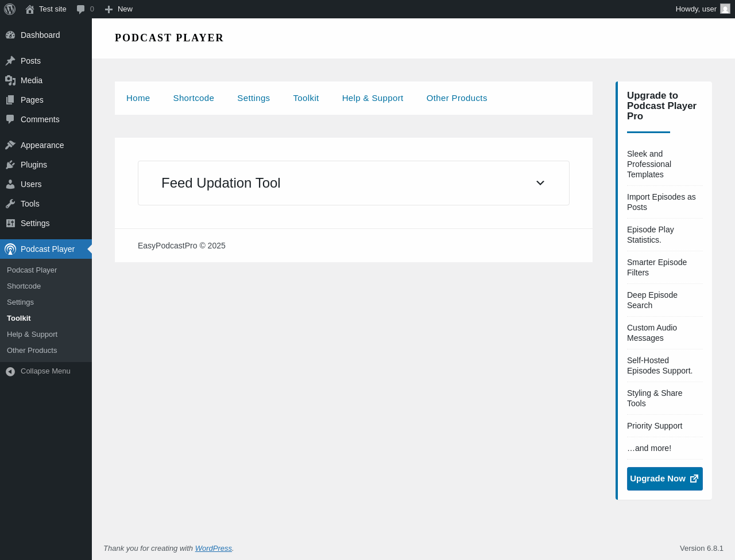Click the Dashboard gauge icon

[10, 35]
